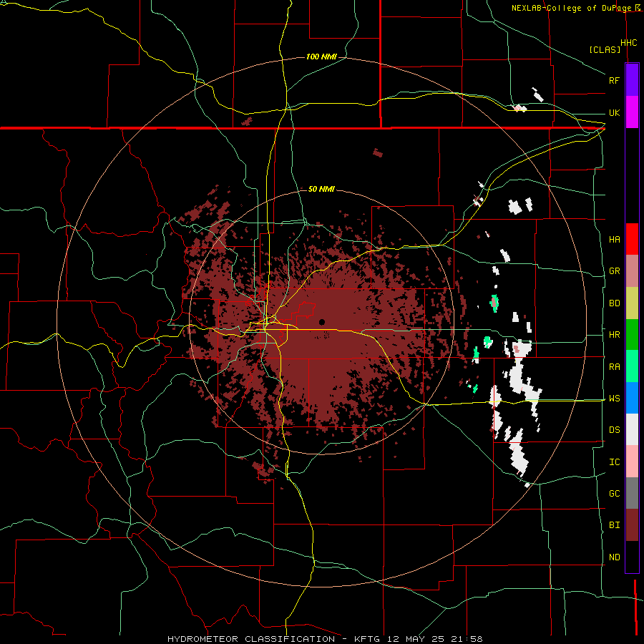Viewport: 644px width, 644px height.
Task: Select the WS blue legend swatch
Action: tap(632, 398)
